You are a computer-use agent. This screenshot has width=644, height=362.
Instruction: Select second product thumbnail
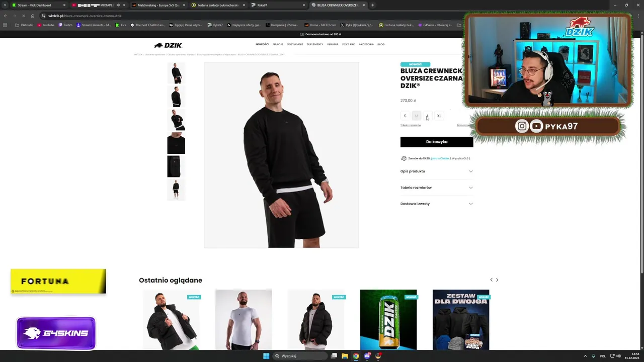tap(176, 97)
